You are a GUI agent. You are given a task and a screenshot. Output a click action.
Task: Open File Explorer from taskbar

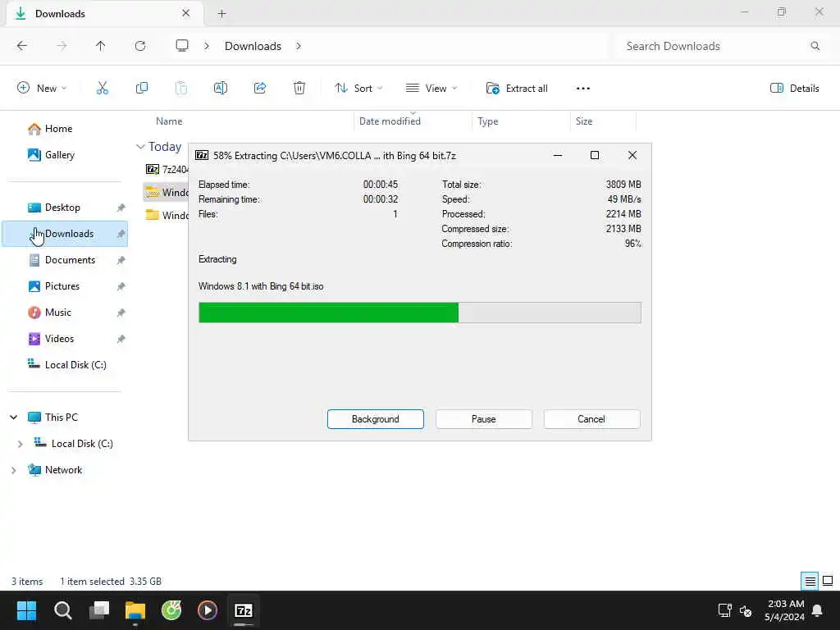135,610
